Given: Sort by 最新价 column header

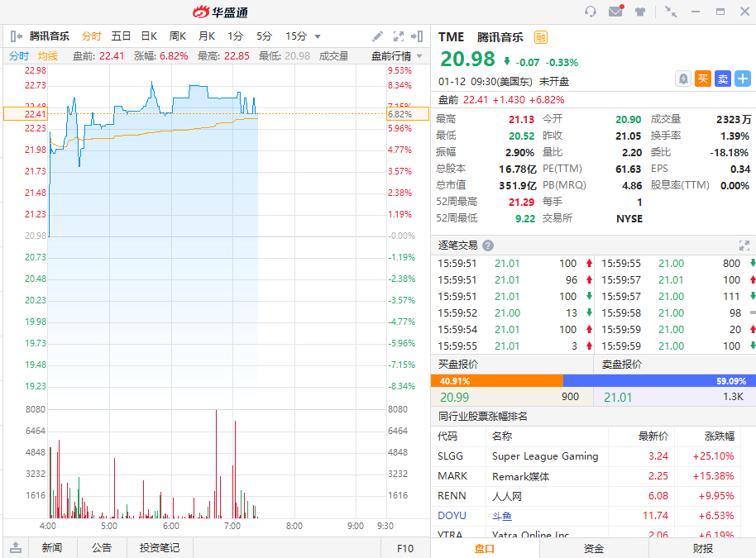Looking at the screenshot, I should pyautogui.click(x=653, y=436).
